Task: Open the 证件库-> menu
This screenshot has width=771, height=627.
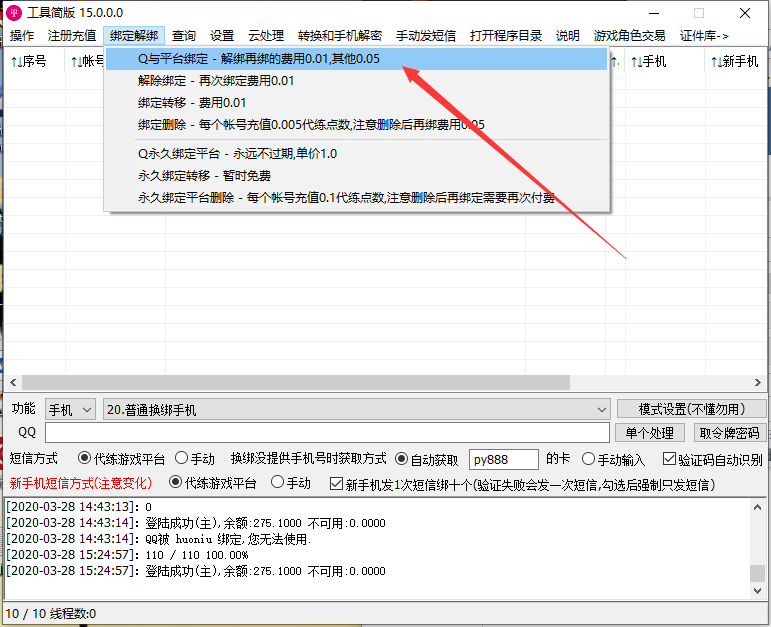Action: click(704, 35)
